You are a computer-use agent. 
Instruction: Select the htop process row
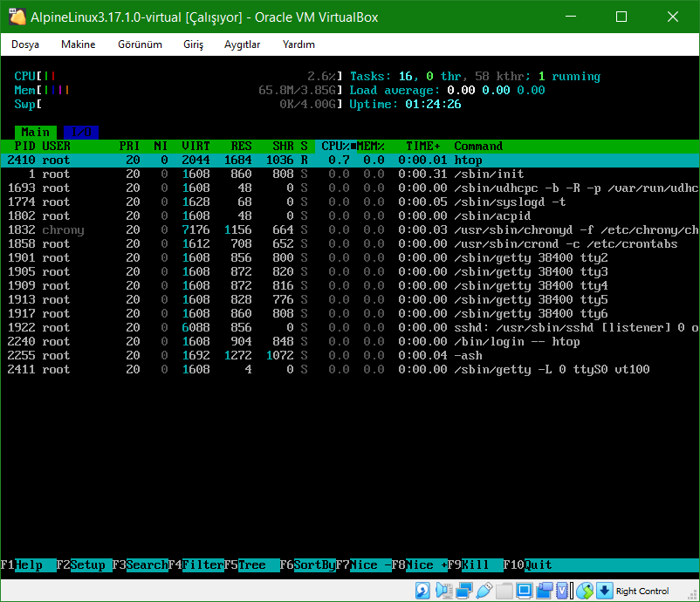coord(350,160)
